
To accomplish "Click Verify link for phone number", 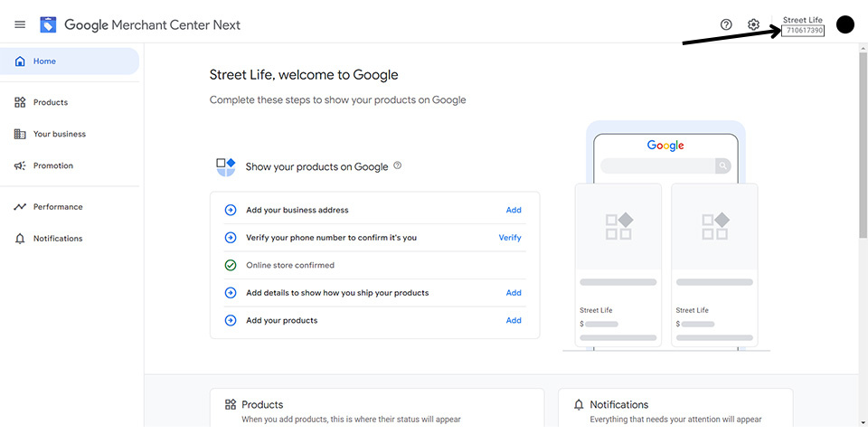I will (x=510, y=238).
